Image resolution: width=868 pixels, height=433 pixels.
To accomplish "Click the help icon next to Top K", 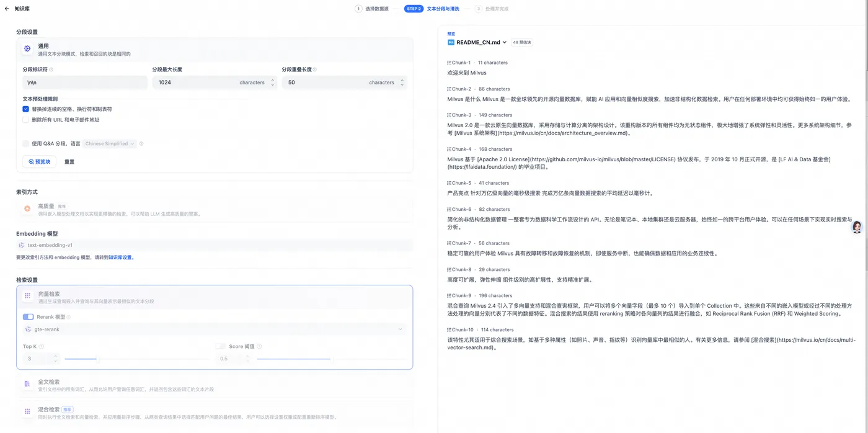I will point(42,347).
